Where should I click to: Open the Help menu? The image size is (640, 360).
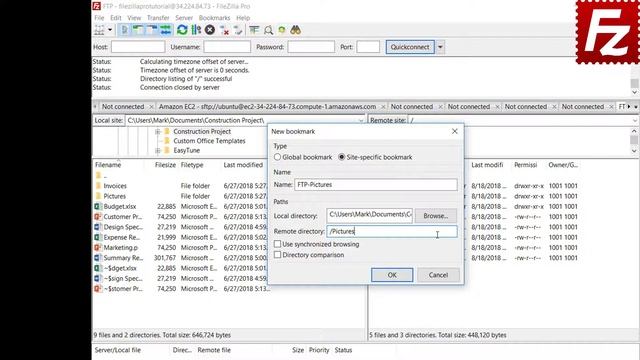243,18
